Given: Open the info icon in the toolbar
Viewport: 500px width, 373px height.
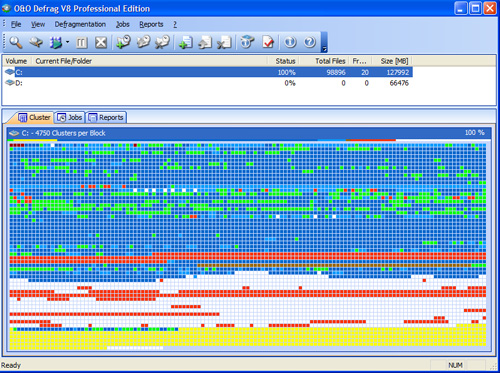Looking at the screenshot, I should (x=290, y=42).
